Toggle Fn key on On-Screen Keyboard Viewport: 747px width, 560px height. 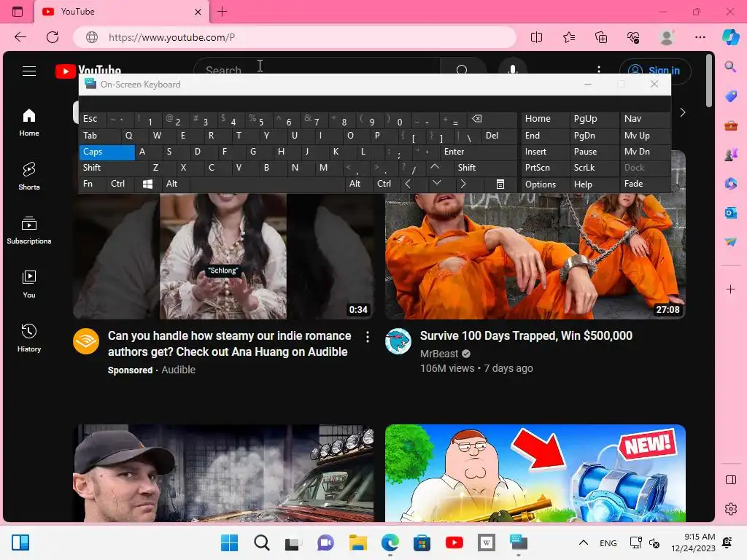(93, 184)
